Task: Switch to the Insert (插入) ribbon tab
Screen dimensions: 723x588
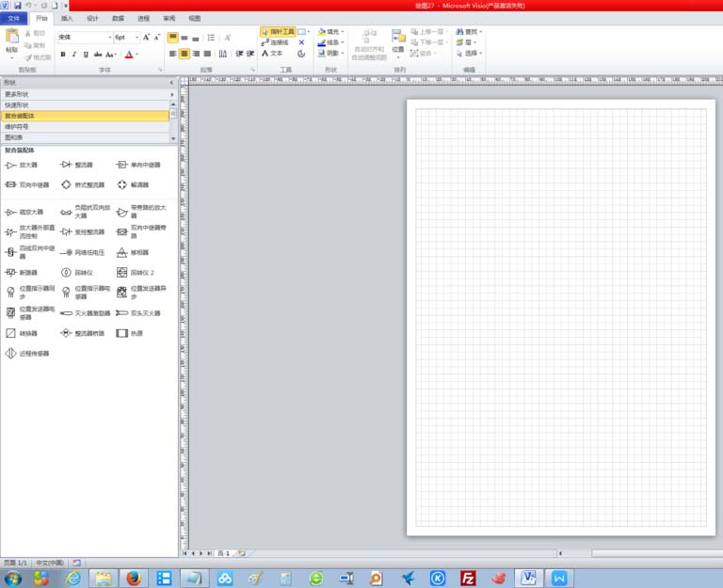Action: click(x=67, y=19)
